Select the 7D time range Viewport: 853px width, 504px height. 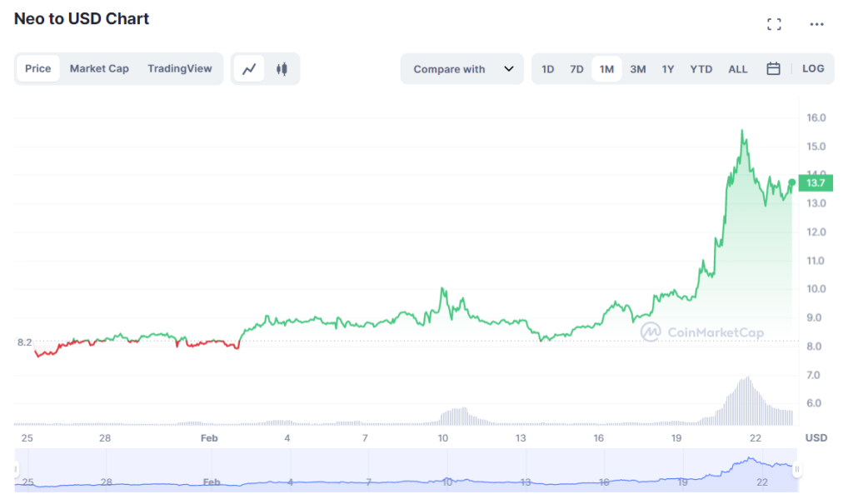tap(576, 69)
